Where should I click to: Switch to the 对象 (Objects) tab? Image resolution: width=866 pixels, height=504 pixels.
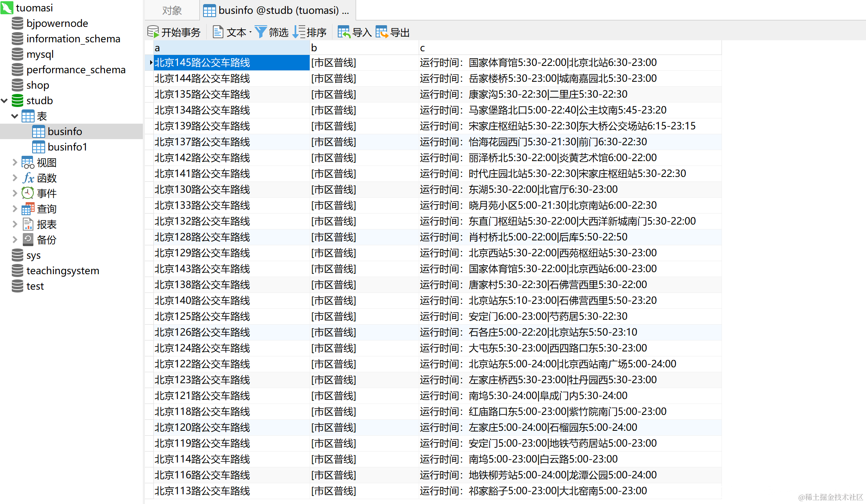pyautogui.click(x=172, y=10)
